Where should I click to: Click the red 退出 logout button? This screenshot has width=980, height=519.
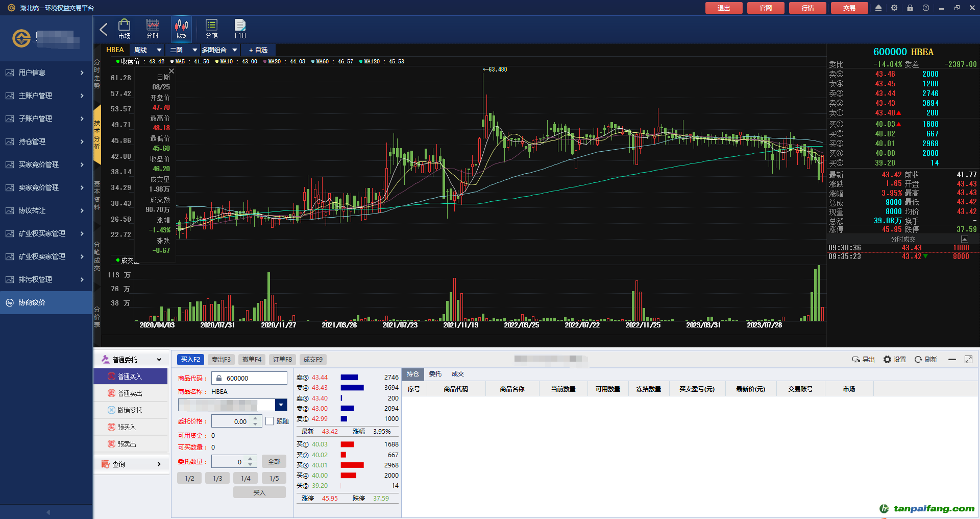(x=723, y=8)
